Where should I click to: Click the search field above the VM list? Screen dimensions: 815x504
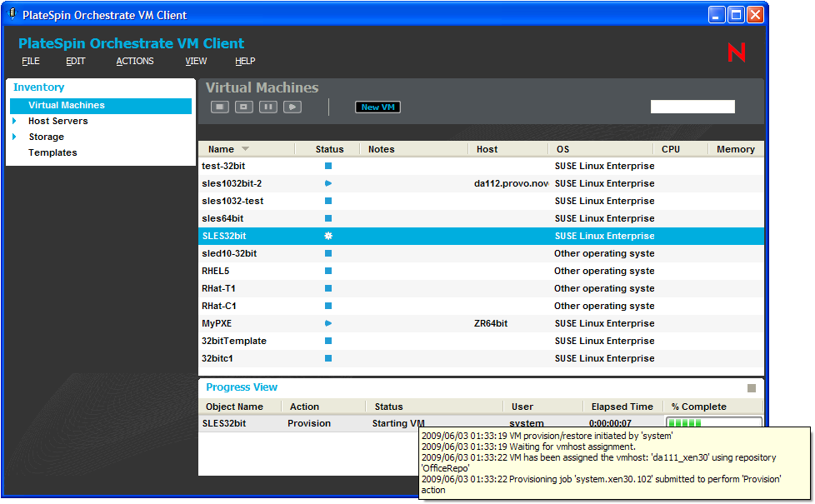[x=692, y=107]
